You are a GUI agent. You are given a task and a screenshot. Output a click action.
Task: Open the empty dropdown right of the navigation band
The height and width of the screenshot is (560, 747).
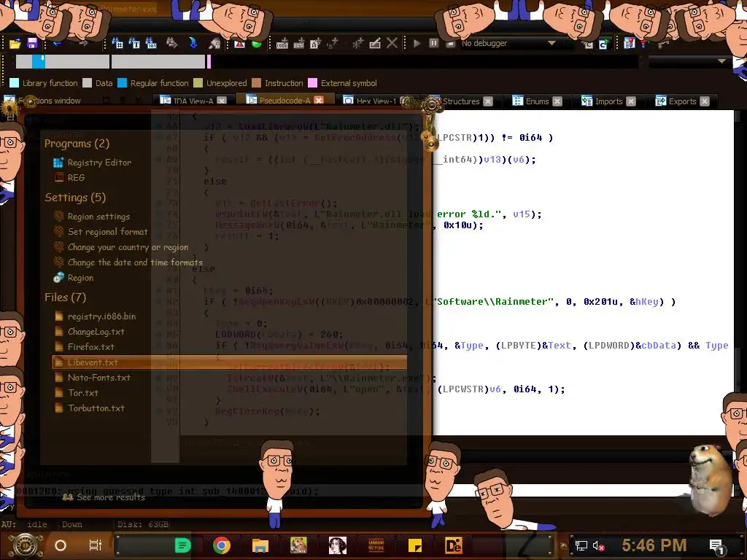click(x=690, y=61)
